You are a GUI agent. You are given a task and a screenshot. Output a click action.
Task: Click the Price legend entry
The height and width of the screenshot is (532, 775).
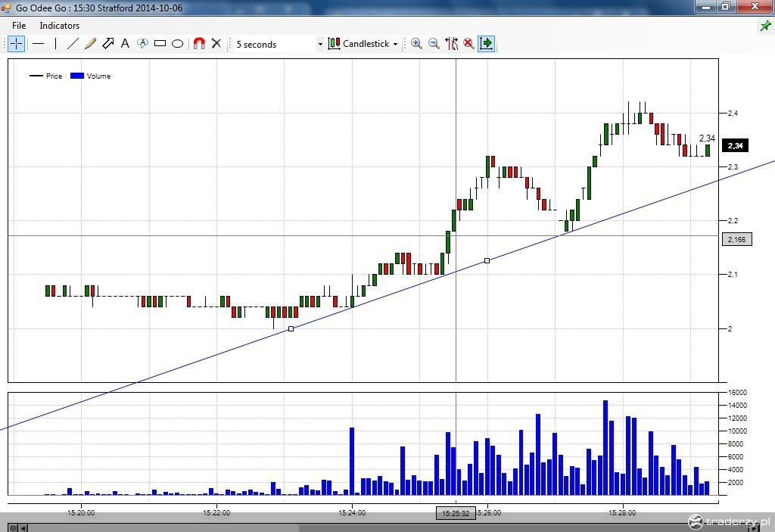point(46,76)
